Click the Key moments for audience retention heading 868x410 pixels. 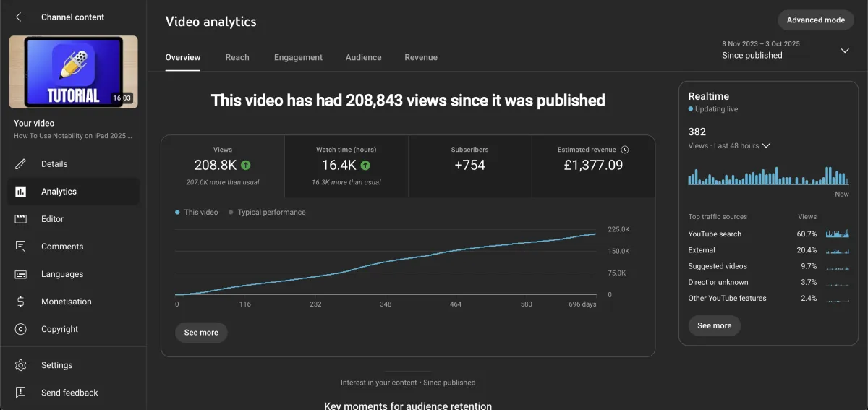click(x=408, y=406)
